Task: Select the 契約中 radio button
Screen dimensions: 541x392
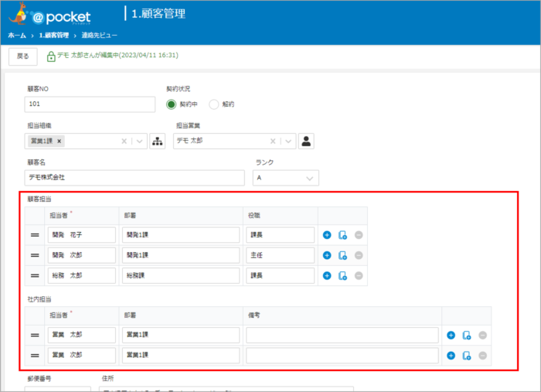Action: click(x=171, y=104)
